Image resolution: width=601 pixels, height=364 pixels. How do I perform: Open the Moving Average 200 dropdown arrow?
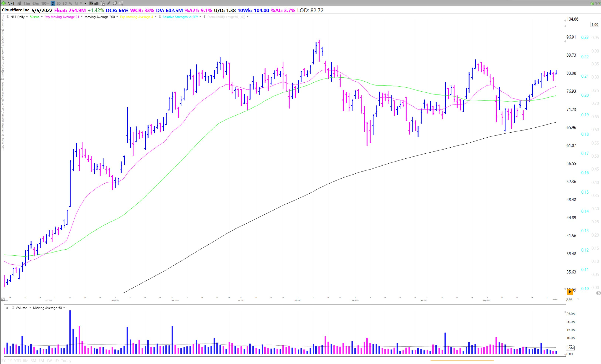117,17
